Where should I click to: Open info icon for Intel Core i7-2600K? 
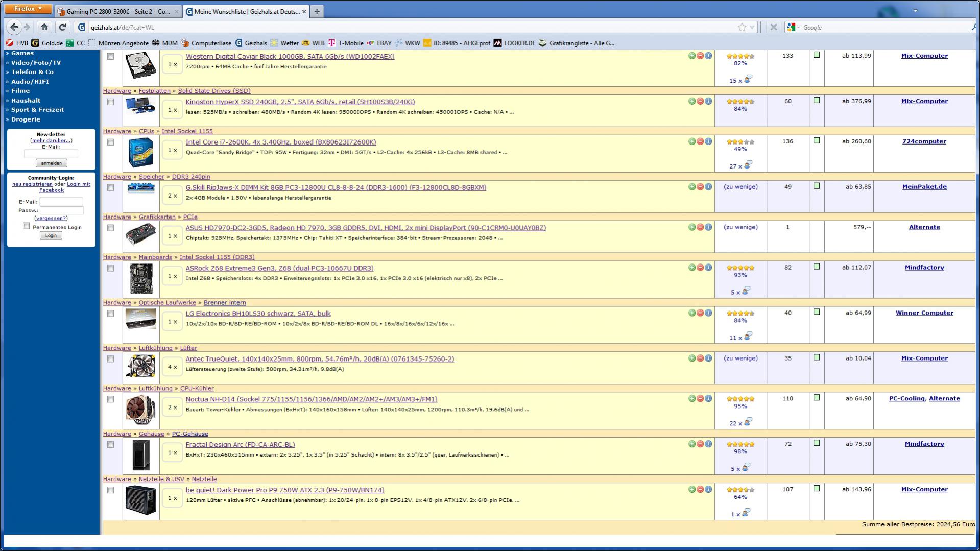point(708,141)
